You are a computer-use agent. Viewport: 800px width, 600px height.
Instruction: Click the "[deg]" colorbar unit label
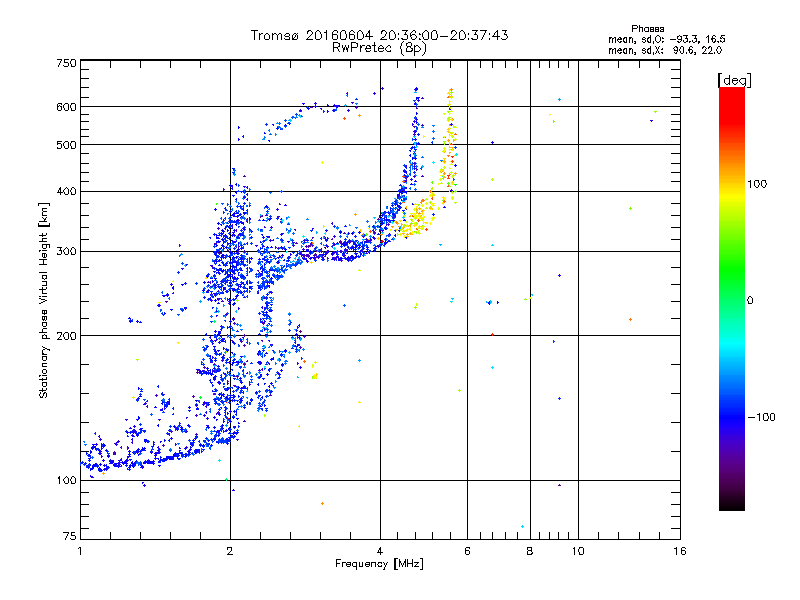(734, 80)
